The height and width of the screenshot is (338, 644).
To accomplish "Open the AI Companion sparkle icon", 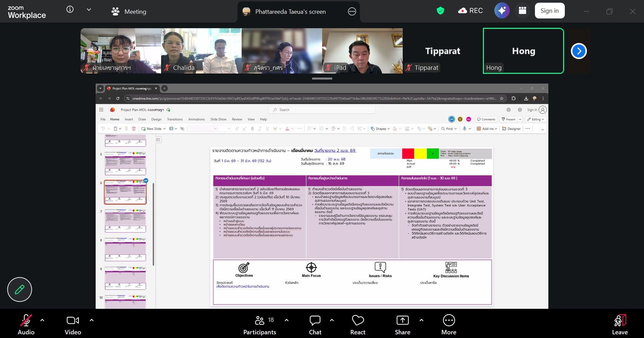I will click(x=502, y=11).
